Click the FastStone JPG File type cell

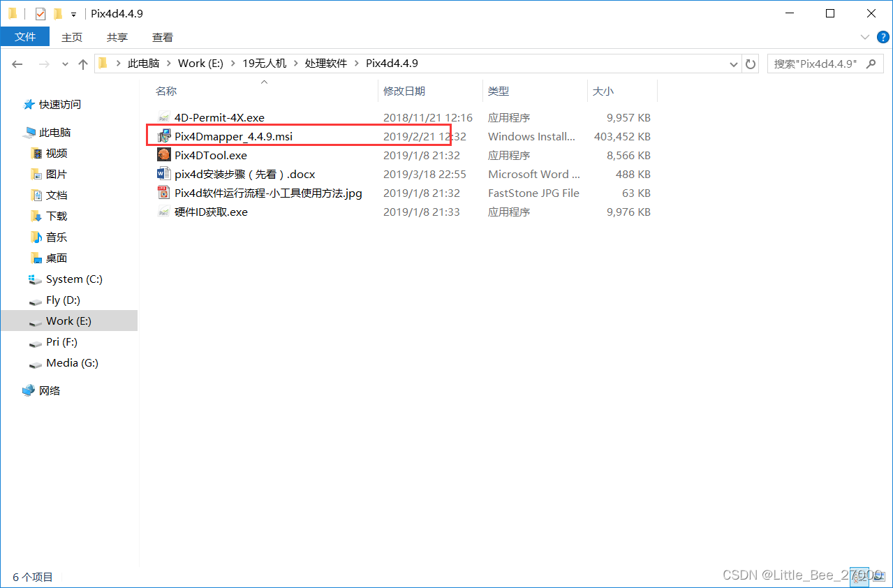tap(533, 193)
